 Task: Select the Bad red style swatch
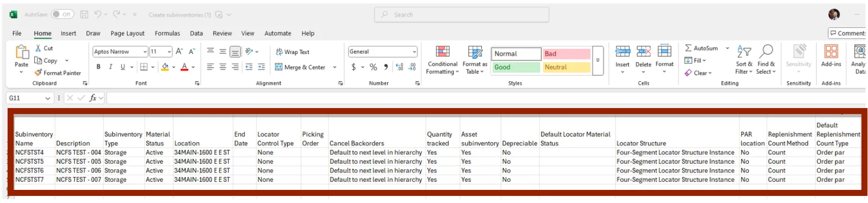(x=566, y=54)
